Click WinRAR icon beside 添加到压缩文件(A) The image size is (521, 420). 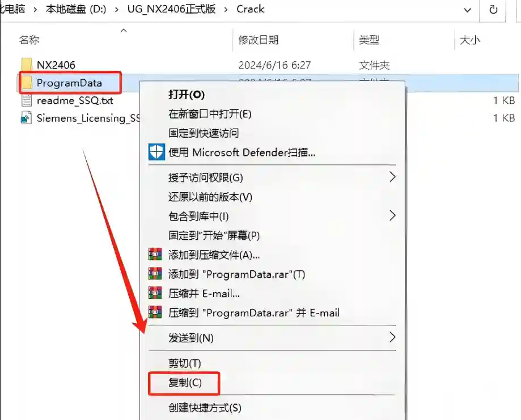(x=155, y=254)
